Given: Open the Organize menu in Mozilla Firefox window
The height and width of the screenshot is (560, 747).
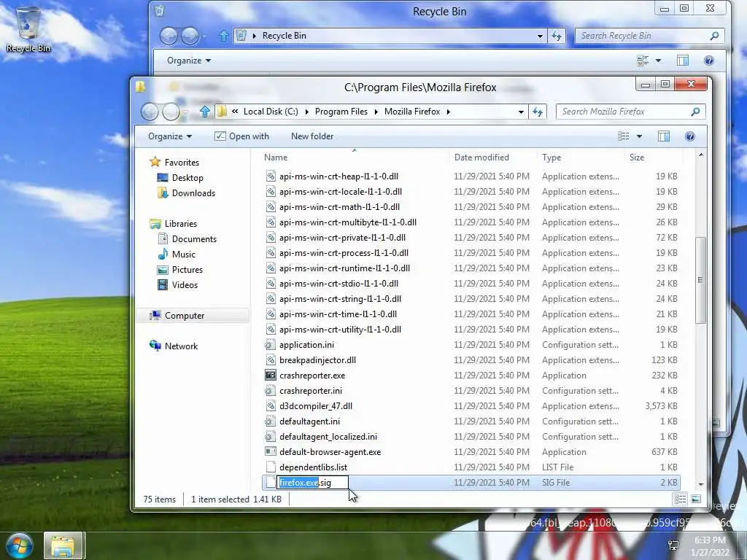Looking at the screenshot, I should click(x=169, y=136).
